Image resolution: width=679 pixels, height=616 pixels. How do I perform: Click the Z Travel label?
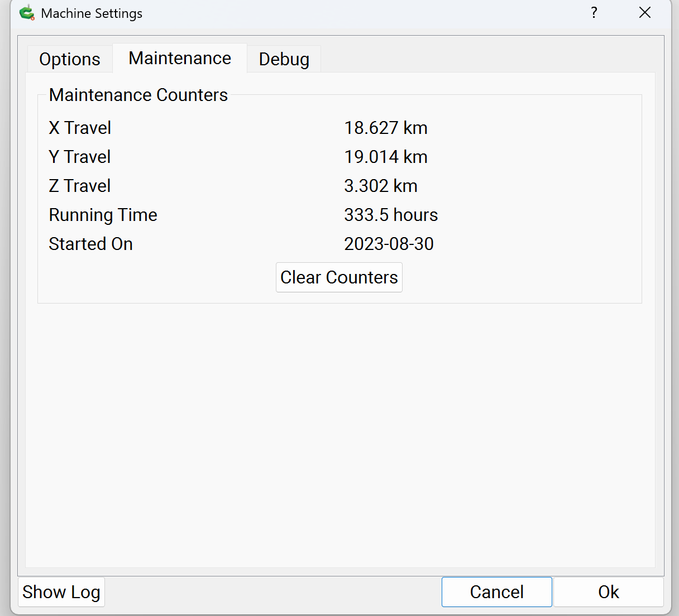pos(80,186)
